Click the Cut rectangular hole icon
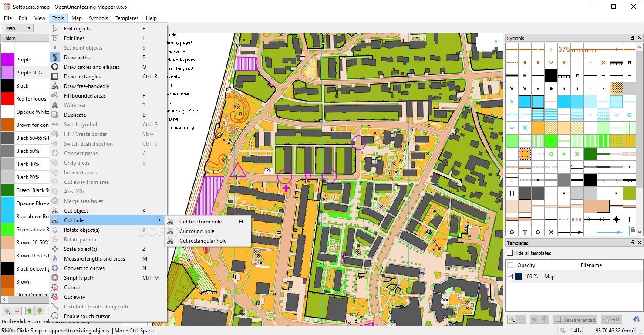Viewport: 644px width, 335px height. (170, 241)
